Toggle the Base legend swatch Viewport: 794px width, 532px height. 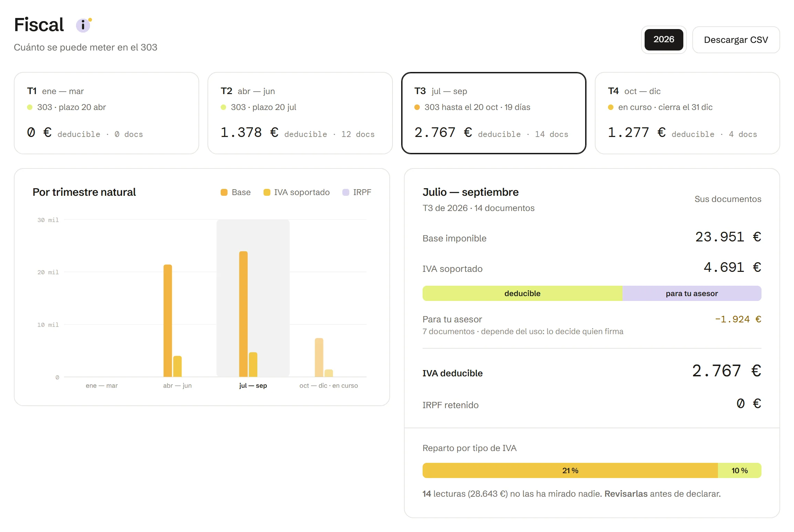coord(224,192)
